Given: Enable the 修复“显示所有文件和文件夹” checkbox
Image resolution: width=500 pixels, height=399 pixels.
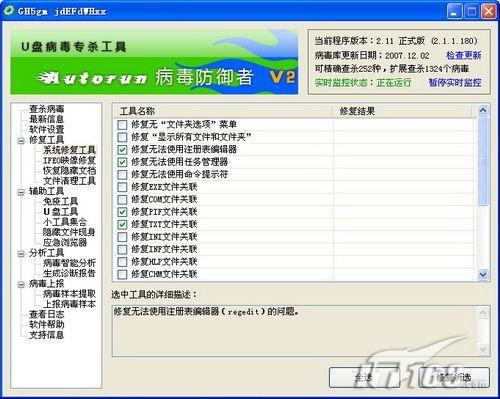Looking at the screenshot, I should pos(122,137).
